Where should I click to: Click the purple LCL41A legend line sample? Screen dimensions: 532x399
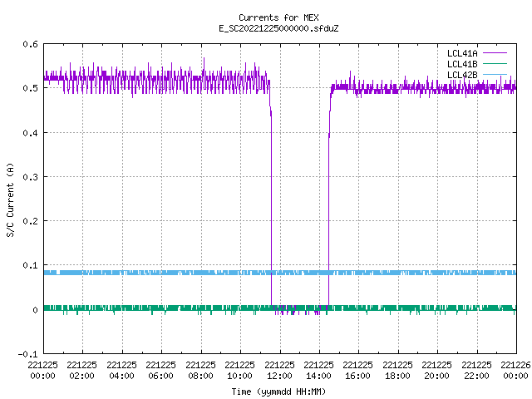[495, 53]
